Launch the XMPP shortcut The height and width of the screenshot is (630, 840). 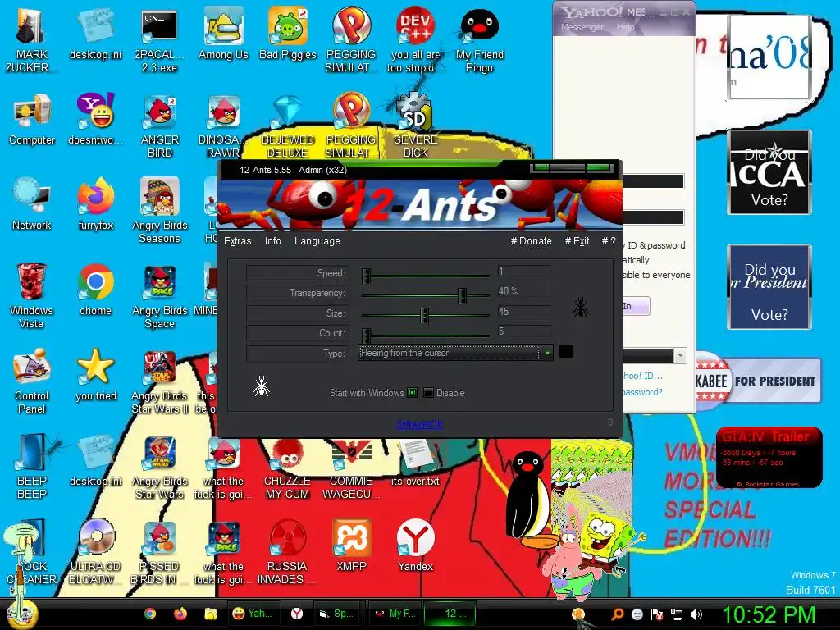351,545
